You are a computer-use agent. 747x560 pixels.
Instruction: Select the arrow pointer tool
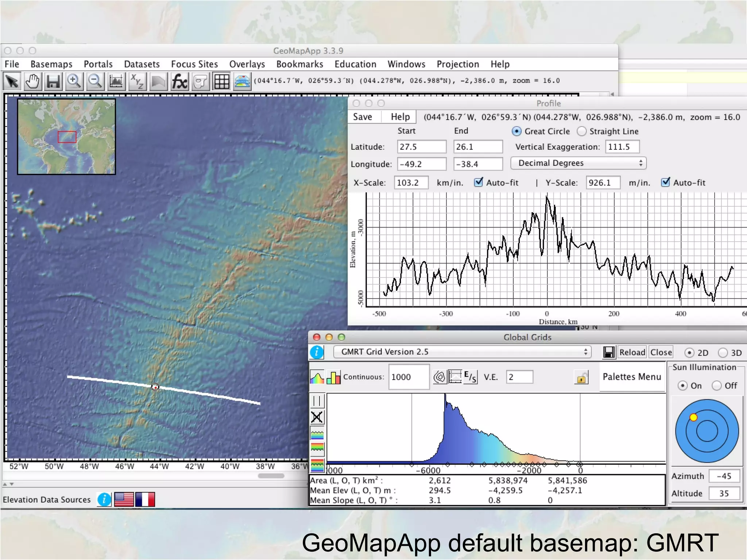12,81
